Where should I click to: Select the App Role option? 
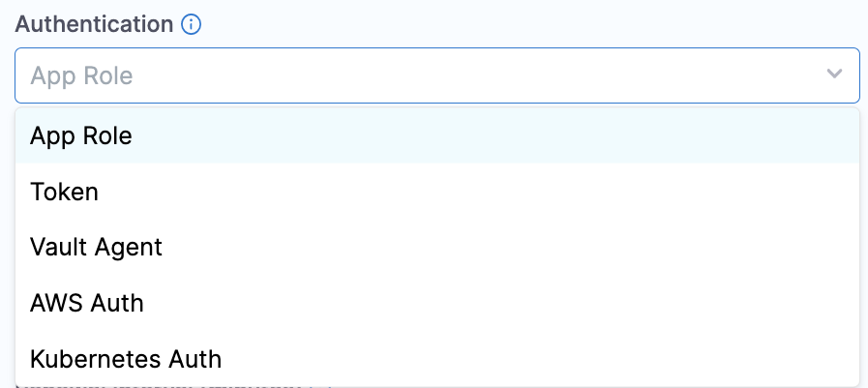pos(81,135)
